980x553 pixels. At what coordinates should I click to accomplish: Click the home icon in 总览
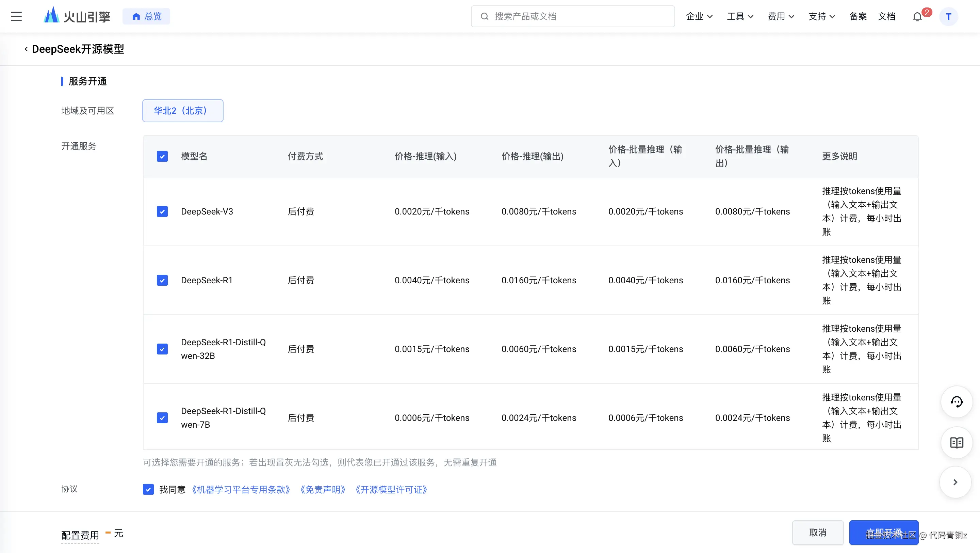[x=136, y=16]
